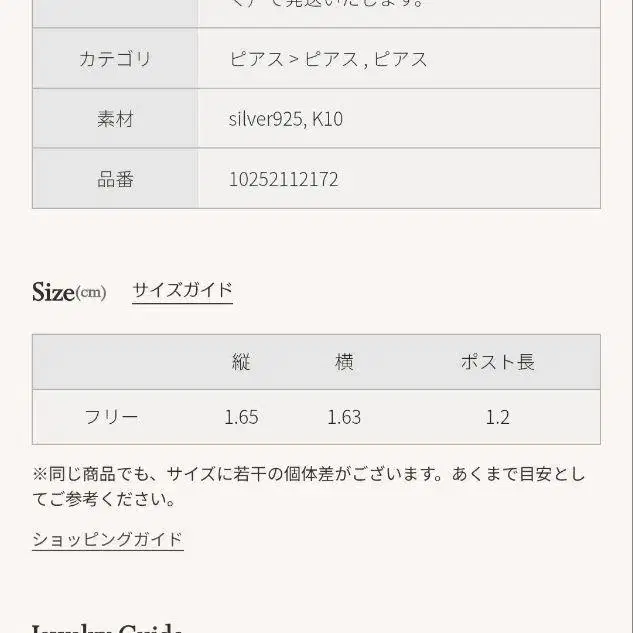Select the フリー size row label
Viewport: 633px width, 633px height.
pyautogui.click(x=111, y=417)
